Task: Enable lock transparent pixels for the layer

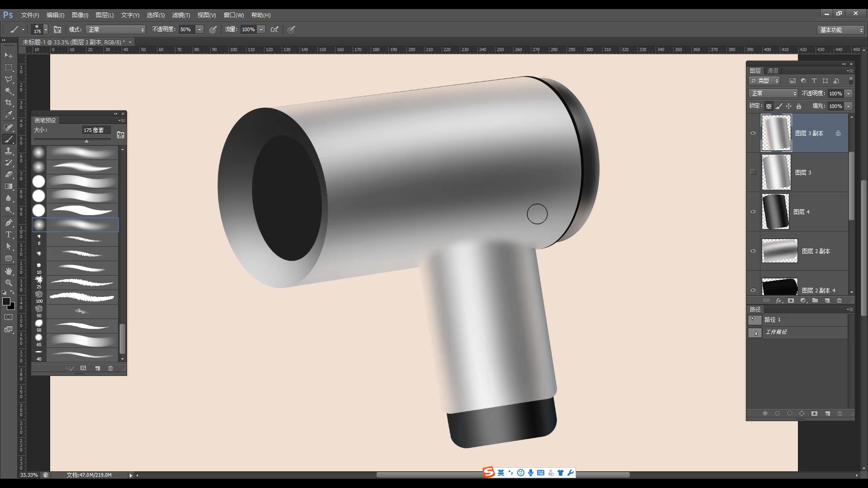Action: click(769, 106)
